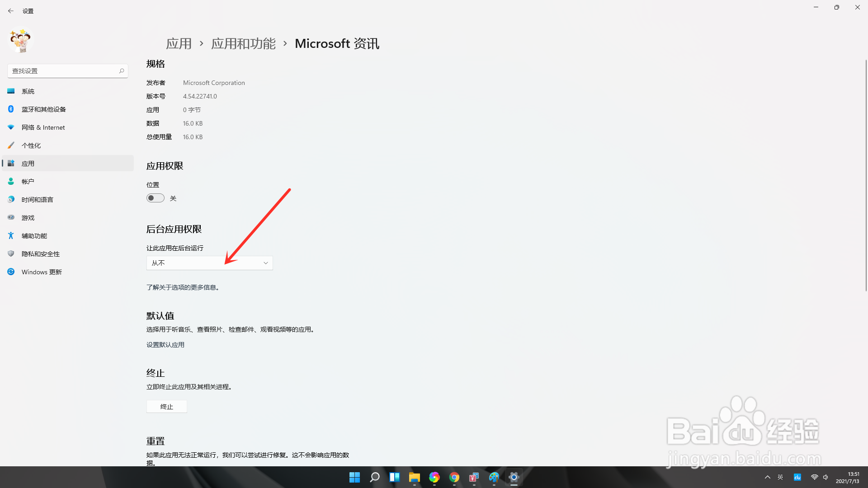Open the 让此应用在后台运行 dropdown
This screenshot has width=868, height=488.
(x=210, y=263)
